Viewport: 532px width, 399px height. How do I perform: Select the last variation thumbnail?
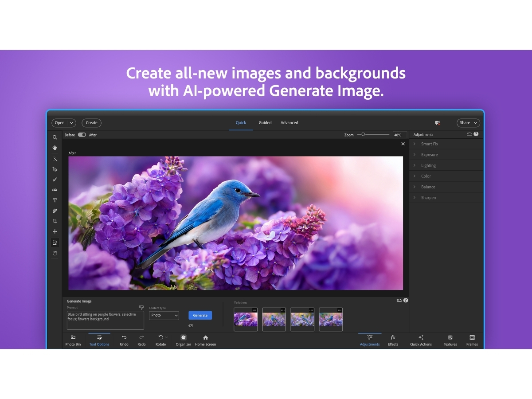tap(331, 319)
